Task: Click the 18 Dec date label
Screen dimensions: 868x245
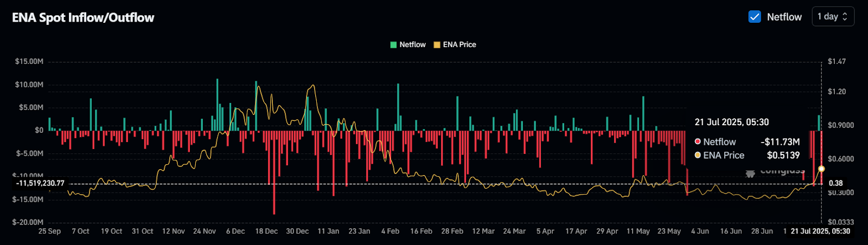Action: coord(266,231)
